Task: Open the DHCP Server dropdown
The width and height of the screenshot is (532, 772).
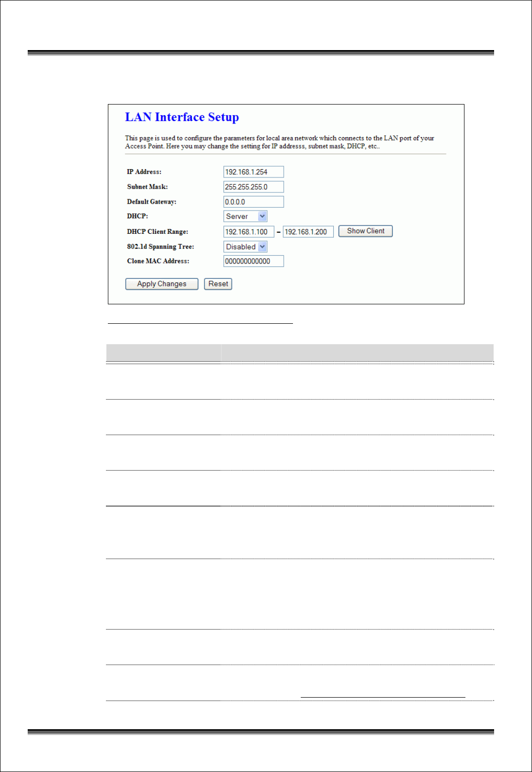Action: (x=245, y=216)
